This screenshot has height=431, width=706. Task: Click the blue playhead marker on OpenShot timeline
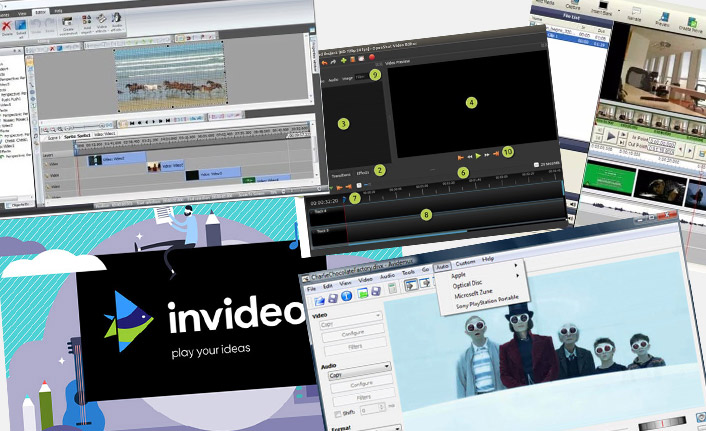(x=344, y=199)
